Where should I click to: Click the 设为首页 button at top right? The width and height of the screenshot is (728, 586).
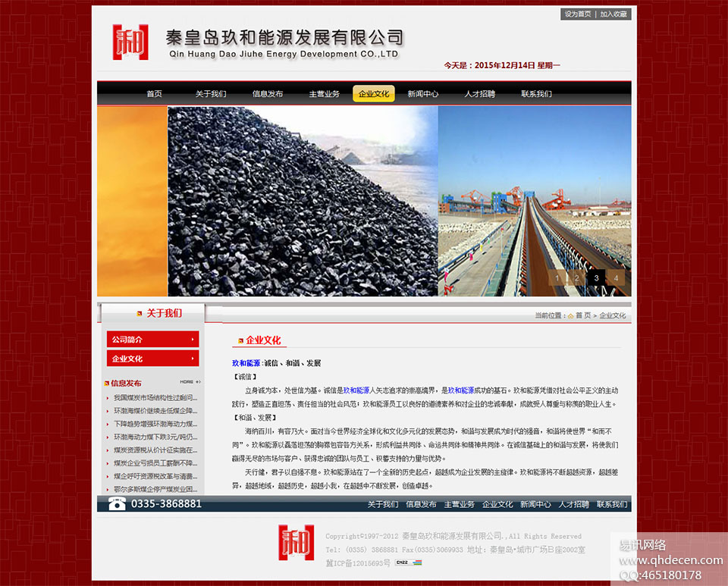(577, 14)
